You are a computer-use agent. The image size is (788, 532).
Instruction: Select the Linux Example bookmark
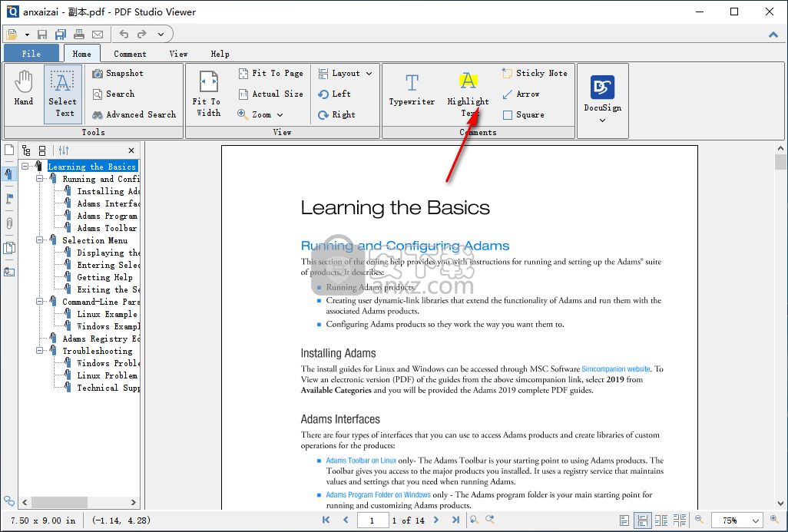click(107, 314)
